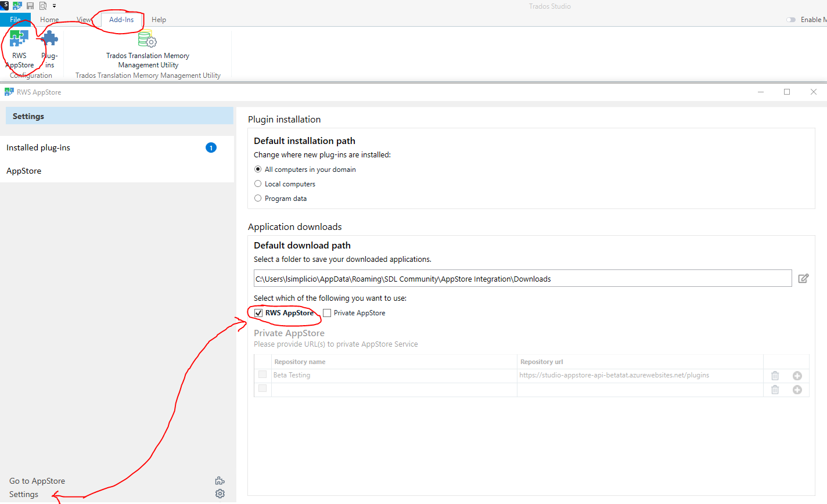Choose Program data as installation path
This screenshot has width=827, height=504.
pos(257,198)
